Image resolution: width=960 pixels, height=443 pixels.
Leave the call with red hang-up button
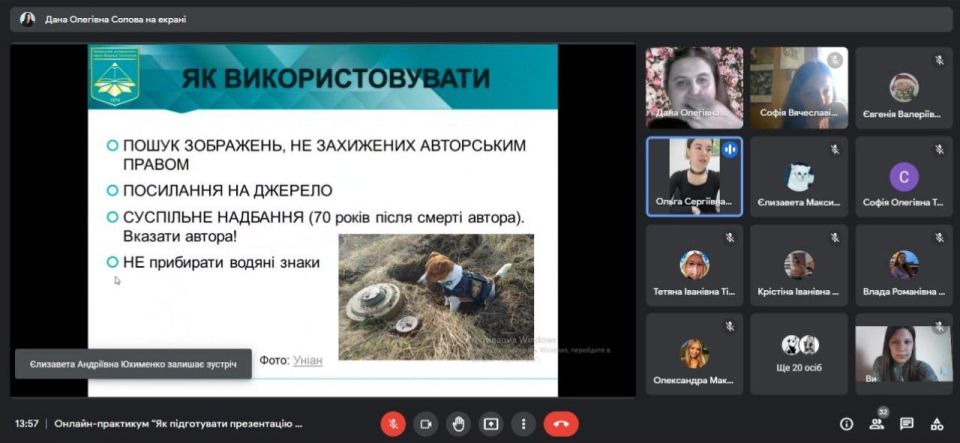[x=561, y=423]
